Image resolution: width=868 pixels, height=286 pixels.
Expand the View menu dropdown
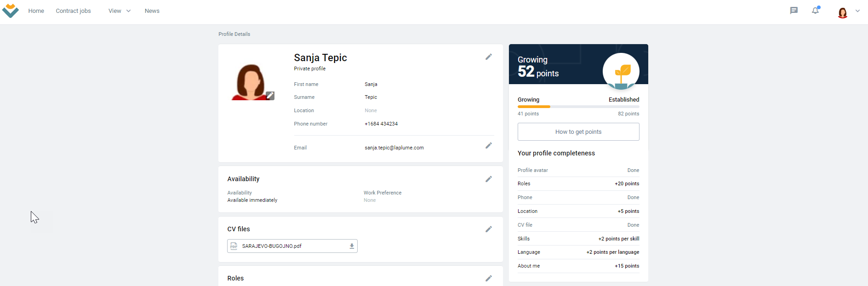point(120,11)
